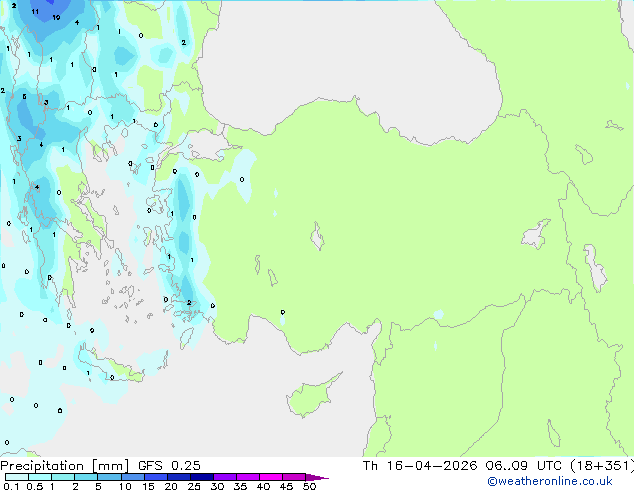Click the 0.1 to 0.5 mm legend swatch
Viewport: 634px width, 490px height.
17,477
